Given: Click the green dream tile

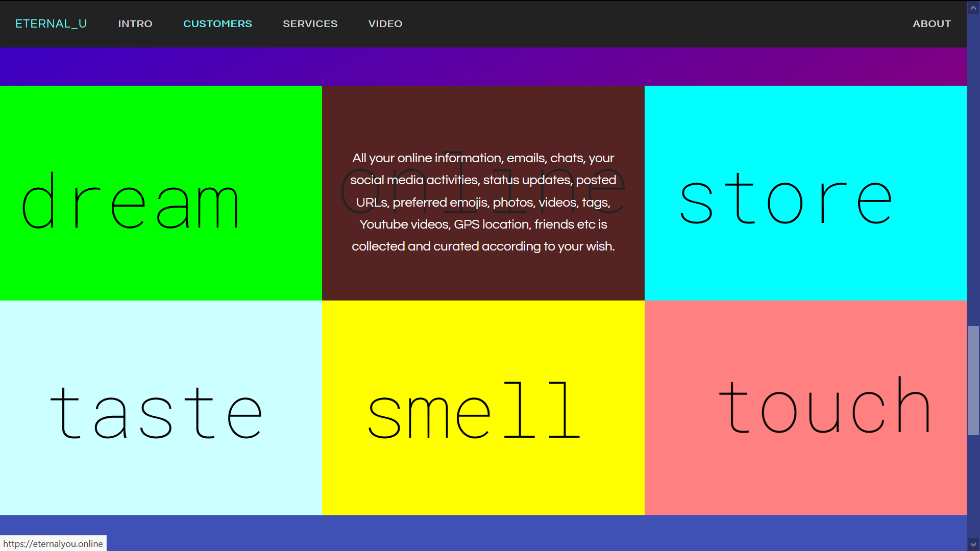Looking at the screenshot, I should pyautogui.click(x=161, y=193).
